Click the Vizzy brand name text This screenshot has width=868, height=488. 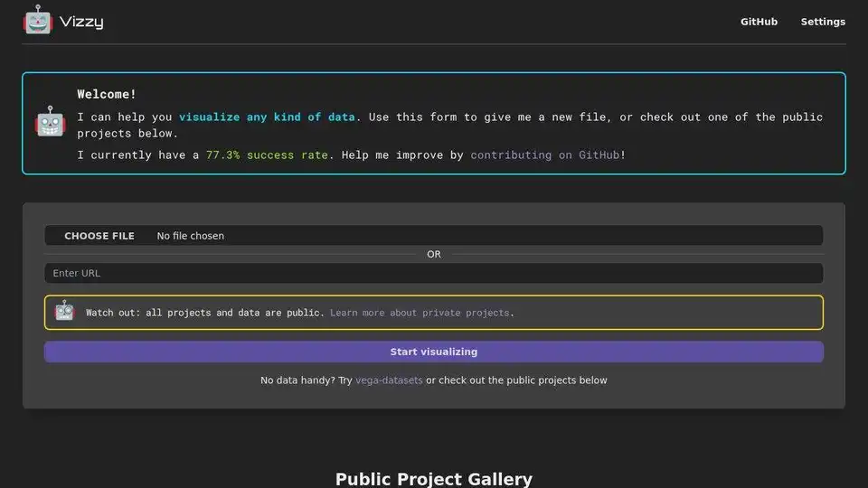[x=81, y=22]
